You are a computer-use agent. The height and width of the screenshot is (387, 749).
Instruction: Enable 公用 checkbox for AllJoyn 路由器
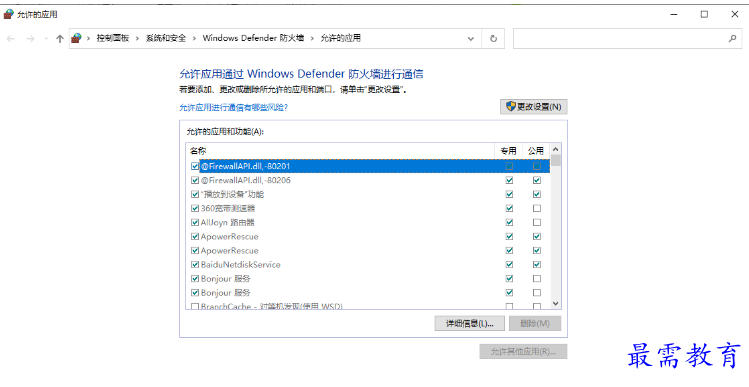[x=537, y=222]
